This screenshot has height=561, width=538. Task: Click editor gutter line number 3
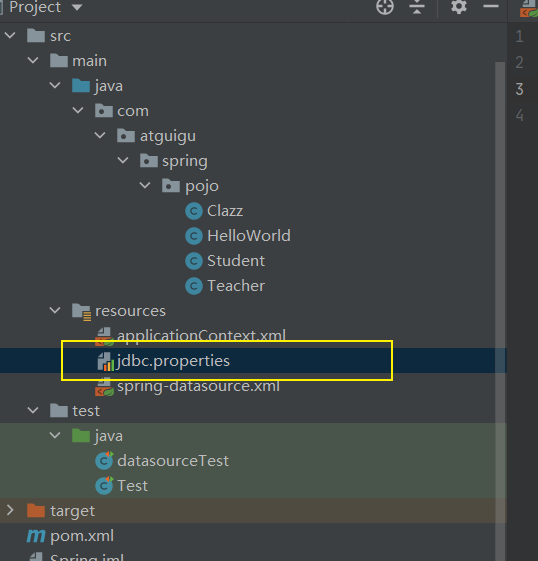point(519,89)
